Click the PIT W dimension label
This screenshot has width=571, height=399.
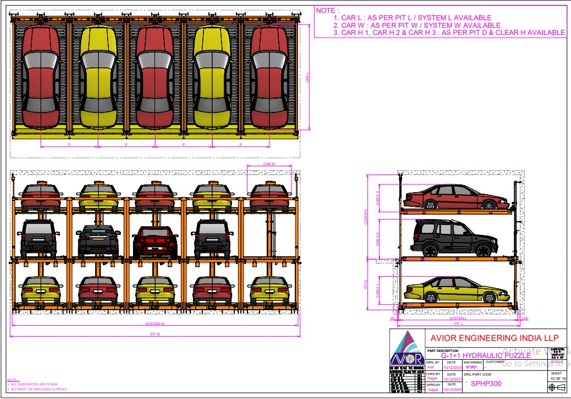click(x=155, y=334)
